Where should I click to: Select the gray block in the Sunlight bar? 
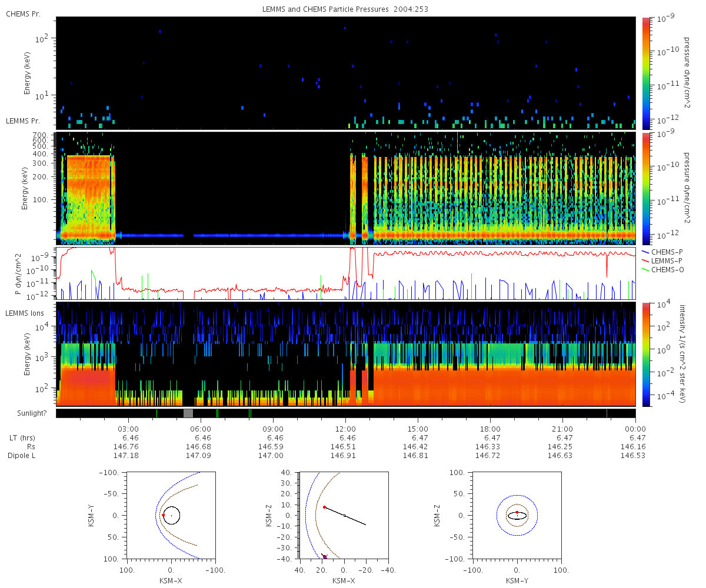pos(188,413)
